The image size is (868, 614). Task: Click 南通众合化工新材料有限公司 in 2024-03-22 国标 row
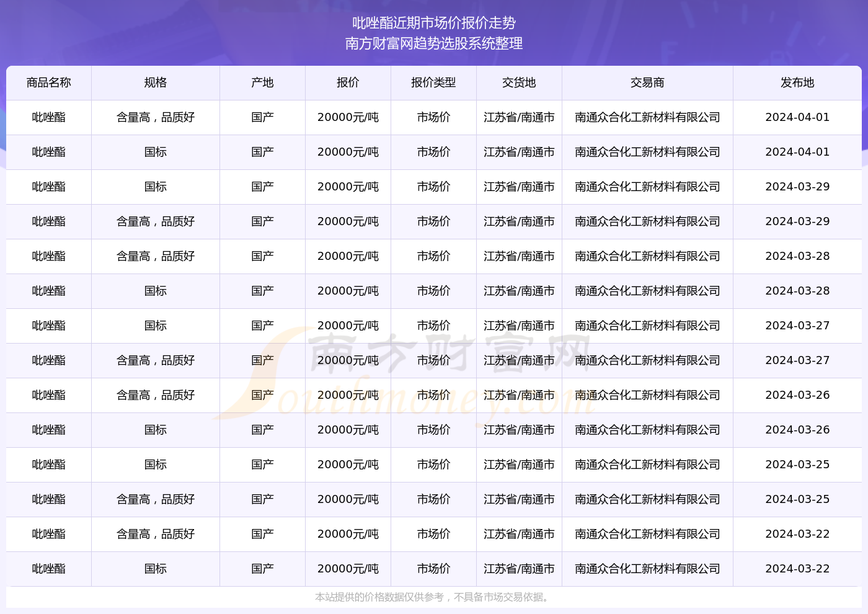pyautogui.click(x=647, y=569)
